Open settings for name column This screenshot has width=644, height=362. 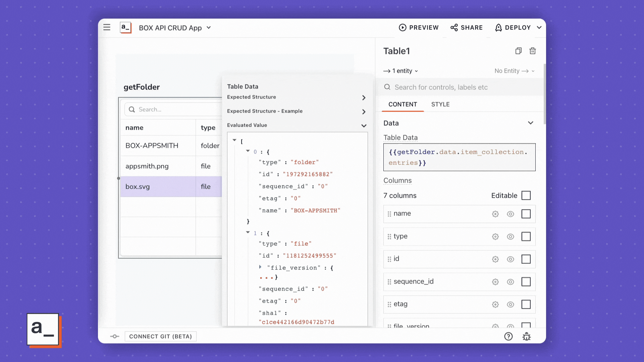[x=495, y=214]
